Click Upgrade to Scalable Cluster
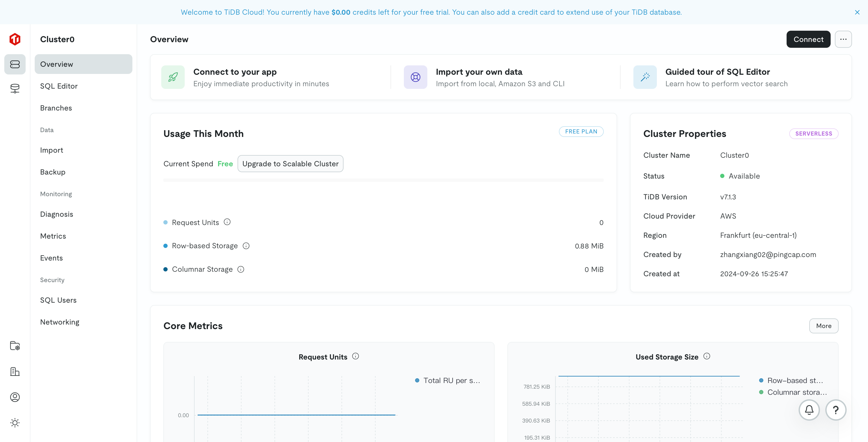 (290, 164)
